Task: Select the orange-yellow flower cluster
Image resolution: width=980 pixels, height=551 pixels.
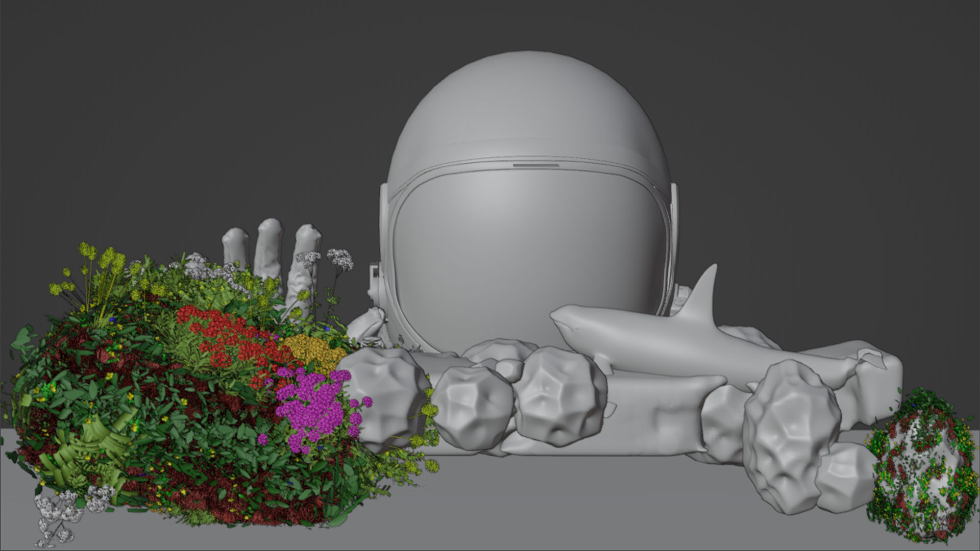Action: pyautogui.click(x=311, y=349)
